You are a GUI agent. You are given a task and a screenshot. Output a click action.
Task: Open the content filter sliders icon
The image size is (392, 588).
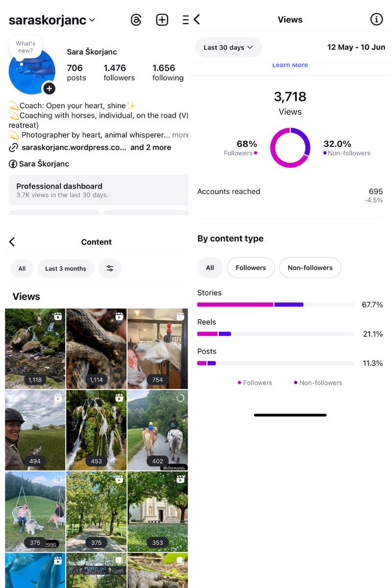(x=110, y=269)
